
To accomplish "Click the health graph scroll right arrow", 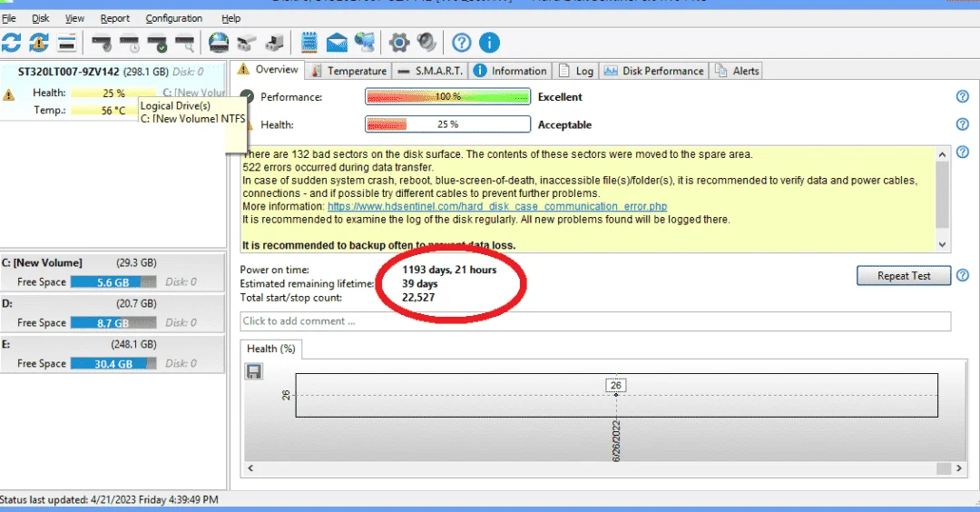I will coord(959,468).
